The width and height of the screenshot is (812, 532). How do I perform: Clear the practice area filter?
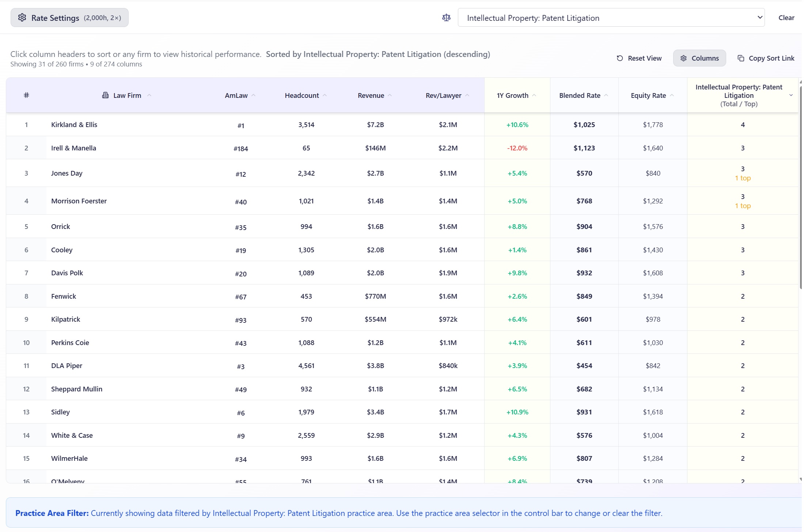(x=786, y=18)
